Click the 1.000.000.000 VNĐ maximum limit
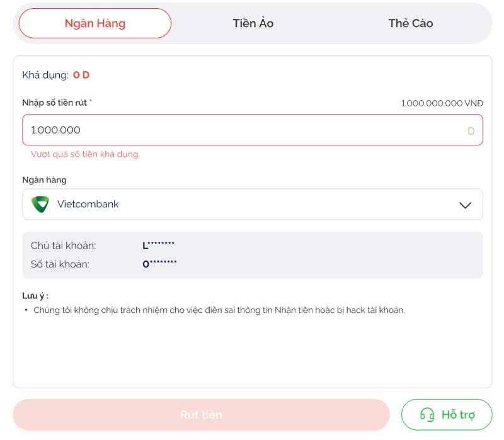This screenshot has height=440, width=504. [x=442, y=103]
